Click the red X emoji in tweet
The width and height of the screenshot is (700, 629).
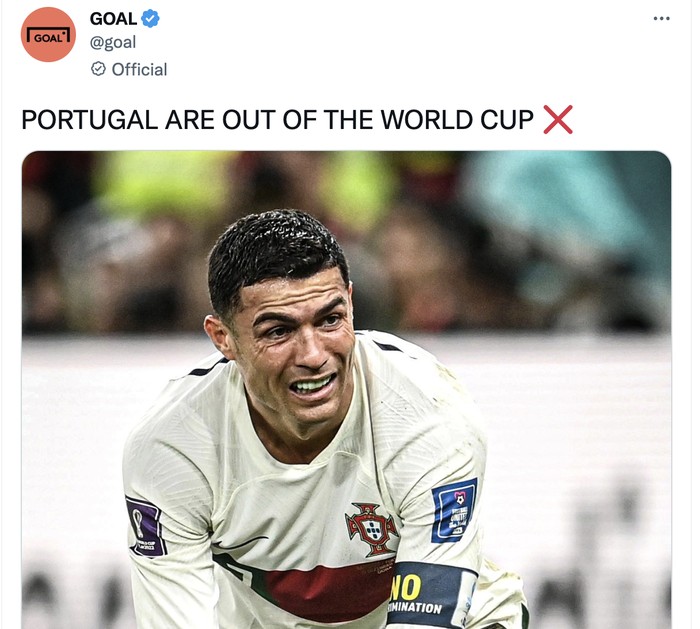tap(558, 120)
